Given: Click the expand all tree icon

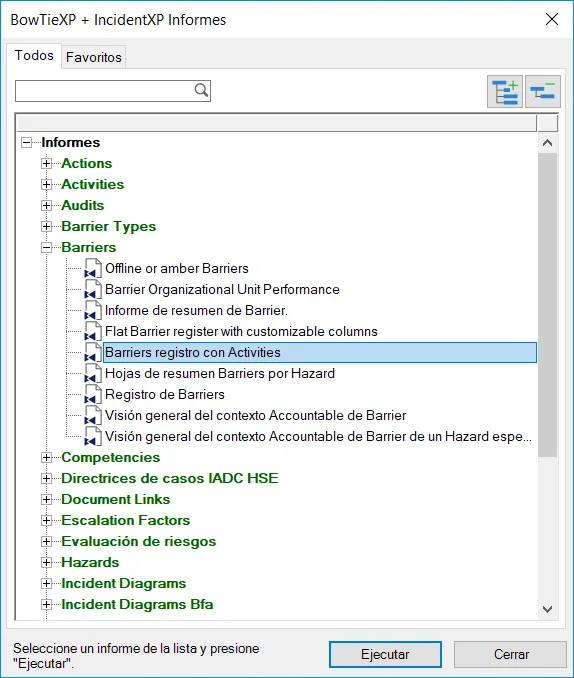Looking at the screenshot, I should coord(504,92).
